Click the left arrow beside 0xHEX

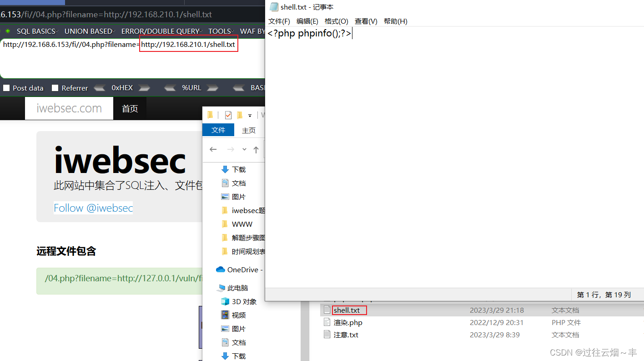(100, 88)
